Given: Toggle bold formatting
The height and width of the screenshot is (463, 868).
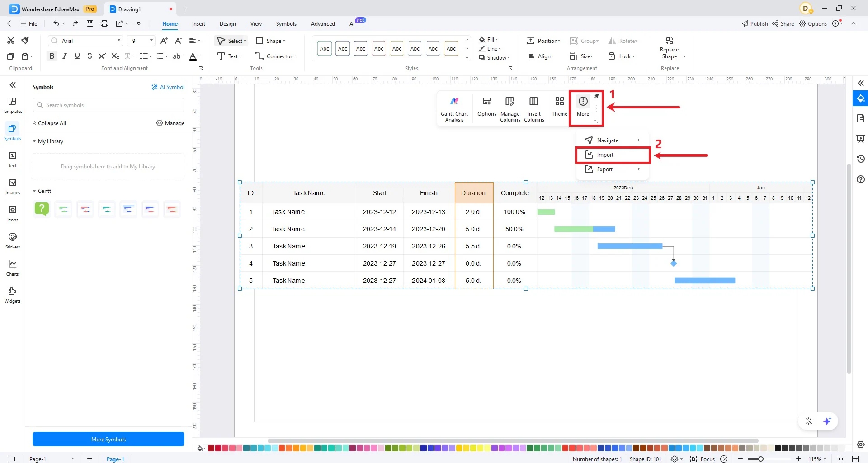Looking at the screenshot, I should tap(52, 56).
